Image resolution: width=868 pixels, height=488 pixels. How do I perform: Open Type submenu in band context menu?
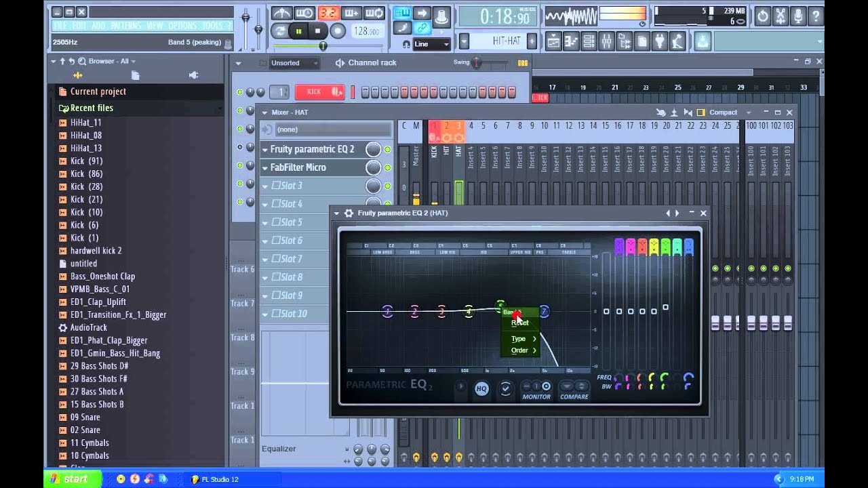pos(520,339)
